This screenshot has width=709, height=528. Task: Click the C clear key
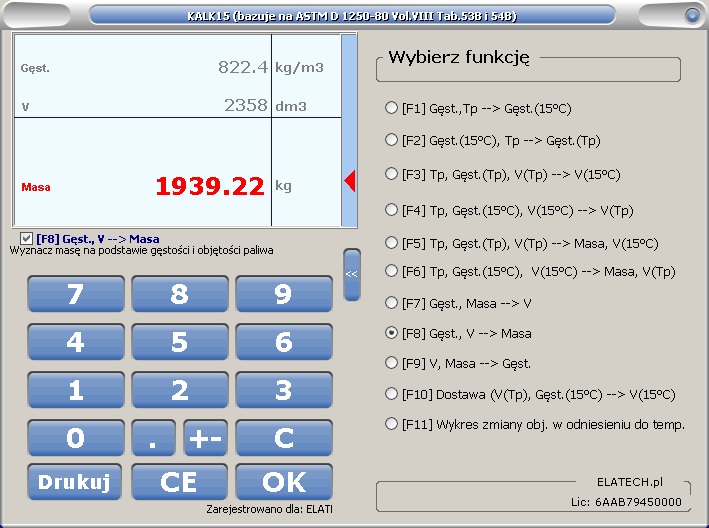(284, 438)
